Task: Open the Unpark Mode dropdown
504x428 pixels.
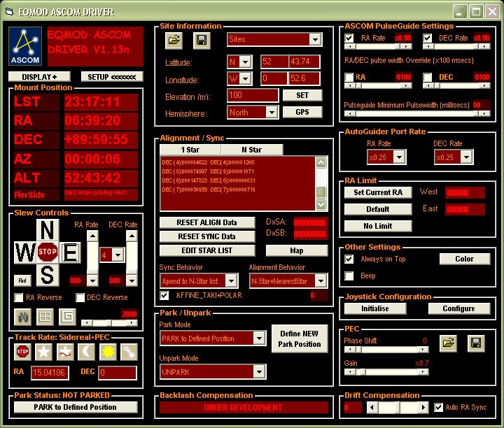Action: point(259,372)
